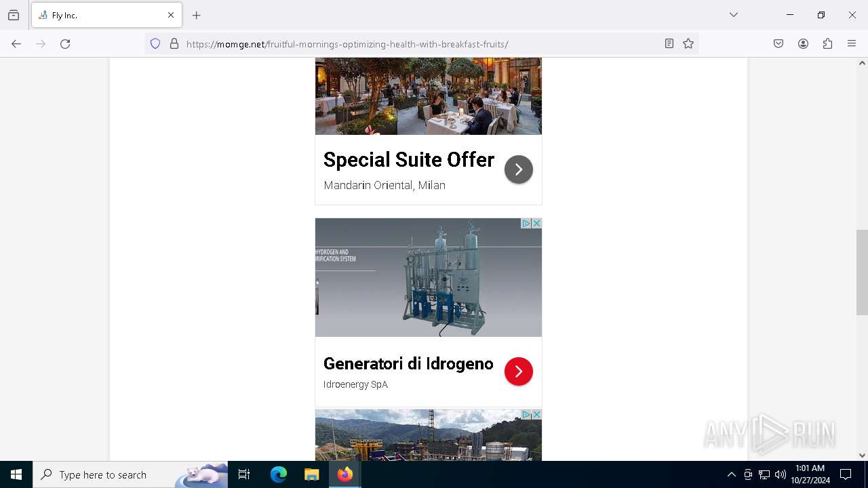Expand the list all tabs dropdown

[x=734, y=15]
